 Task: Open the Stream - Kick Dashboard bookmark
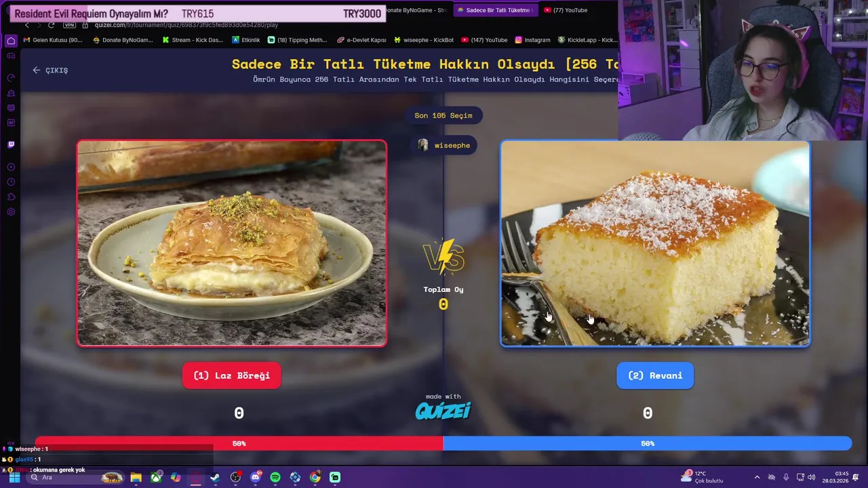tap(193, 40)
